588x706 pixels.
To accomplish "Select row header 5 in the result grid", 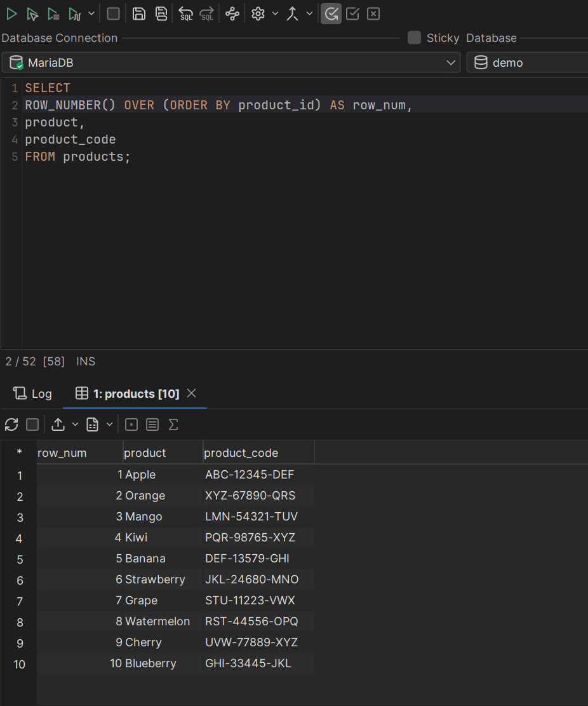I will pos(19,559).
